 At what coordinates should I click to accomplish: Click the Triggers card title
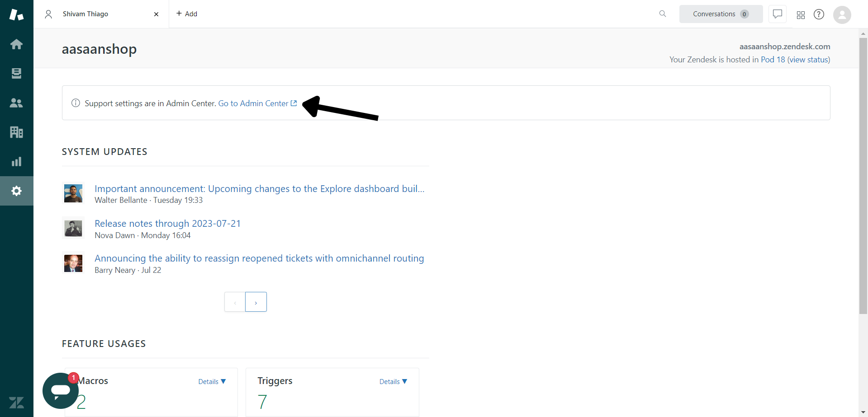tap(275, 381)
